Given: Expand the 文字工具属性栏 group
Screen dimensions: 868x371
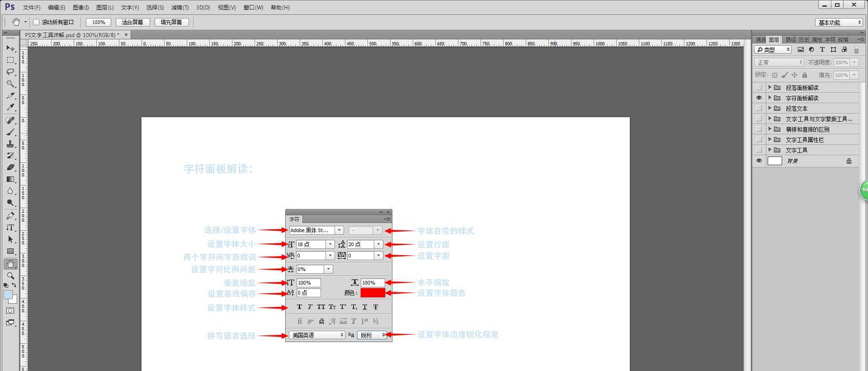Looking at the screenshot, I should [x=769, y=139].
